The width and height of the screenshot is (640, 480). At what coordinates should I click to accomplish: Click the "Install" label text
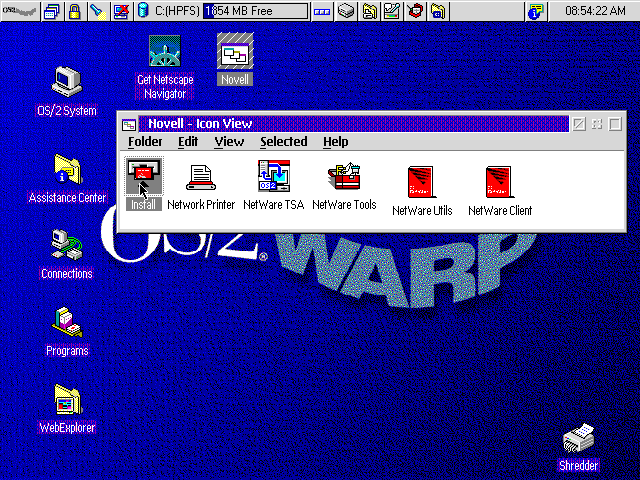[144, 204]
